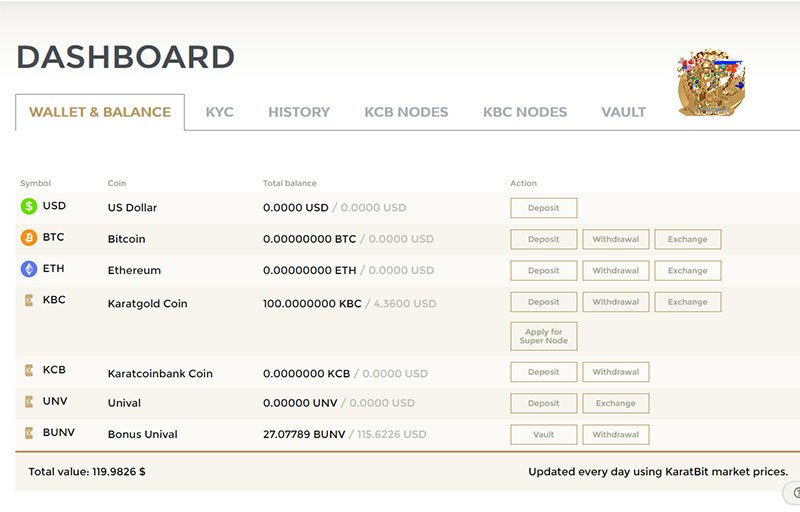Screen dimensions: 800x512
Task: Click the Symbol column header
Action: click(x=36, y=183)
